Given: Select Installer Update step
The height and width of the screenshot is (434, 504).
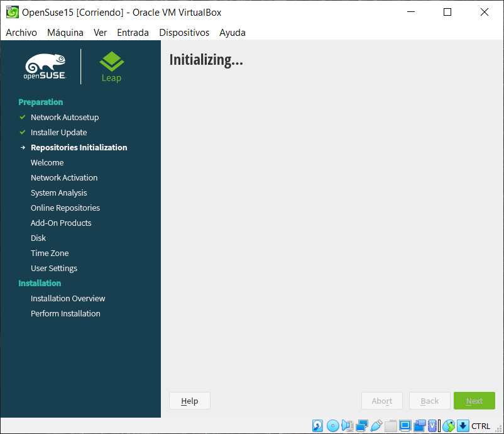Looking at the screenshot, I should pyautogui.click(x=59, y=132).
